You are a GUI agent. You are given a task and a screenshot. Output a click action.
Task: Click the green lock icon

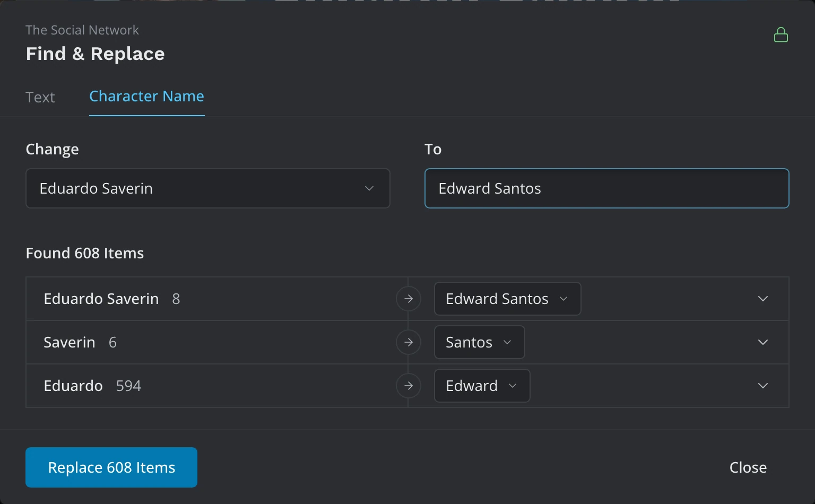pyautogui.click(x=781, y=35)
